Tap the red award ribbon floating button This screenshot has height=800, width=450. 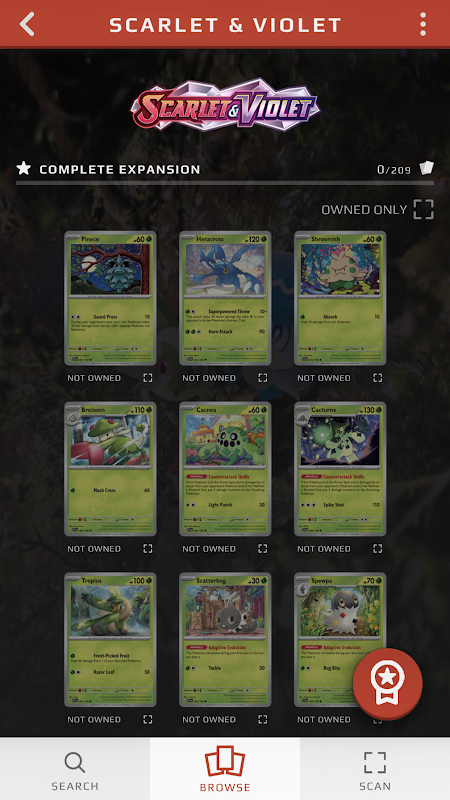388,684
